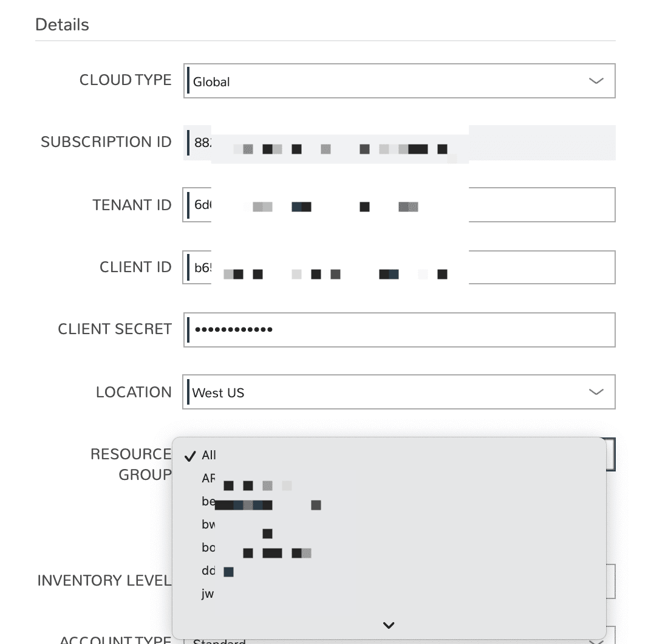651x644 pixels.
Task: Click the CLIENT SECRET label
Action: coord(115,329)
